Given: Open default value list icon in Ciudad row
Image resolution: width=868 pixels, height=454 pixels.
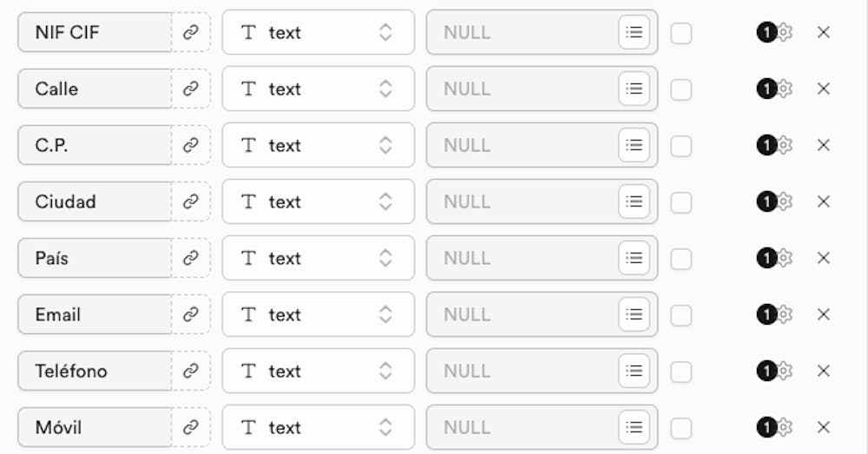Looking at the screenshot, I should [x=634, y=201].
